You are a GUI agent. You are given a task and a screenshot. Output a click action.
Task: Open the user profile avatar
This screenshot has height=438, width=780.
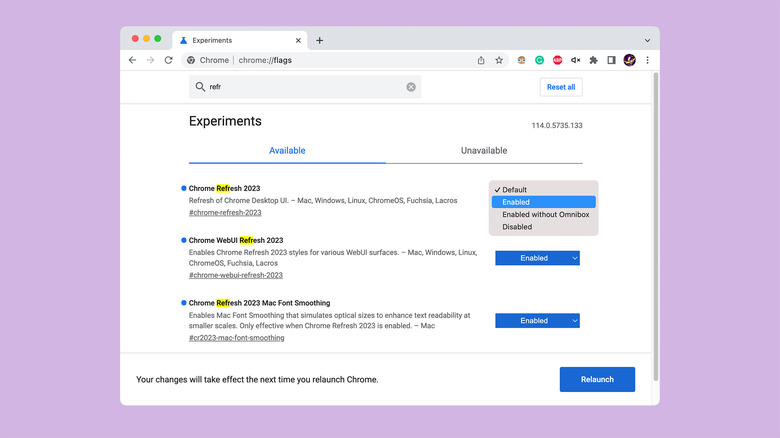pyautogui.click(x=630, y=60)
